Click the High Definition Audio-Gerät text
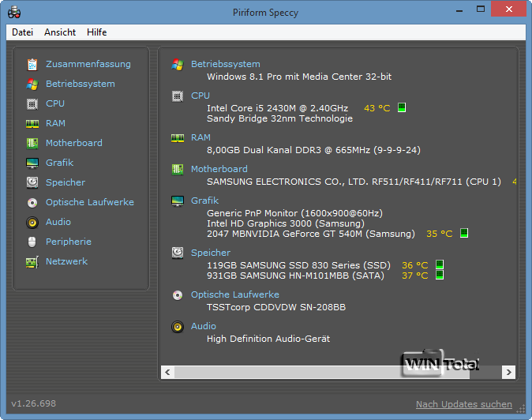The image size is (532, 420). 268,339
